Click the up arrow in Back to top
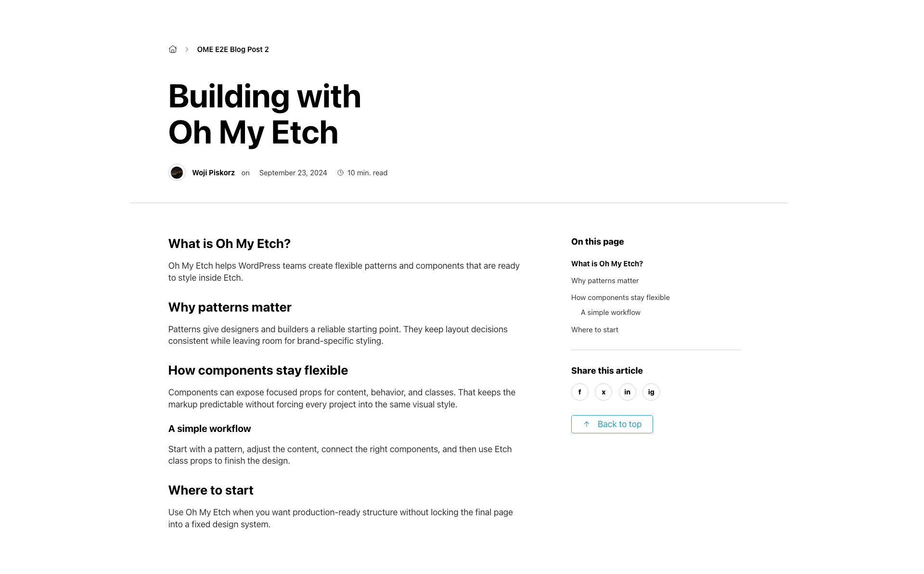The image size is (924, 574). [x=587, y=424]
